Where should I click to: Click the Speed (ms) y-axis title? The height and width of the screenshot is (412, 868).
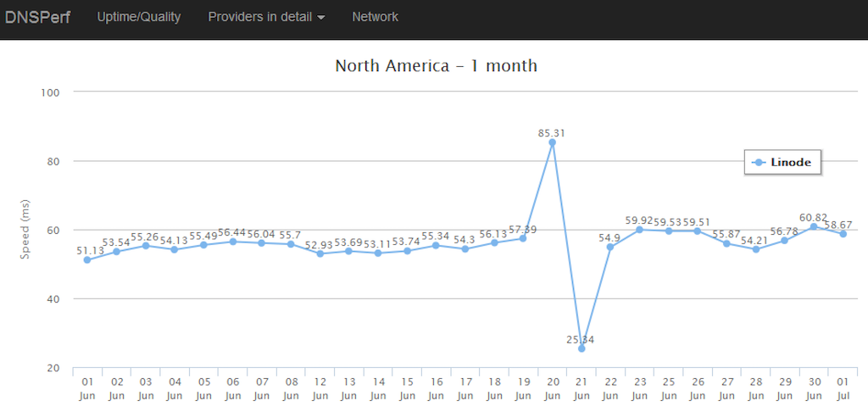pyautogui.click(x=25, y=230)
